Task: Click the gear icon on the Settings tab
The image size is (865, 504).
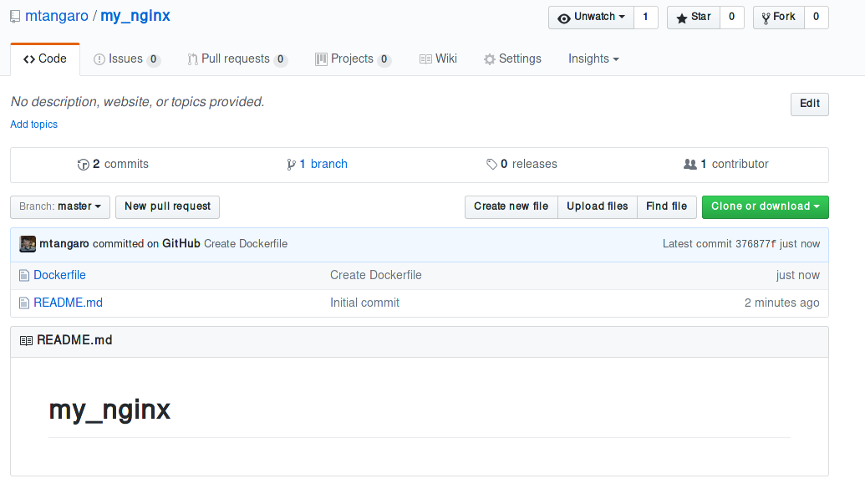Action: pos(489,59)
